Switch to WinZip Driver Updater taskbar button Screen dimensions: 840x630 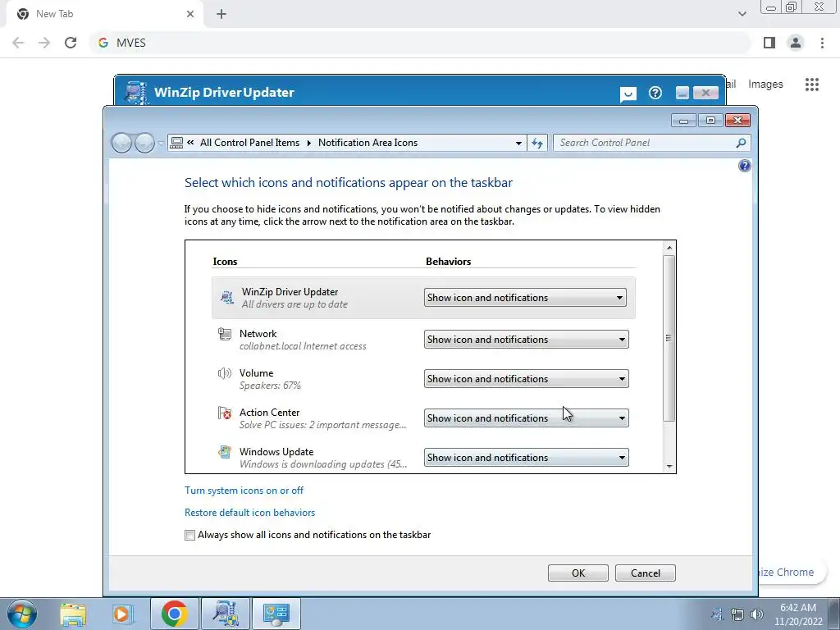(x=225, y=614)
